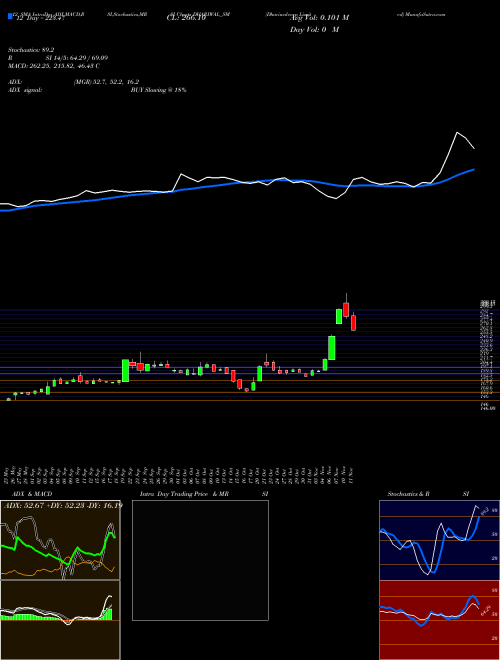The height and width of the screenshot is (660, 500).
Task: Click the blue 12 Day SMA legend square
Action: (11, 16)
